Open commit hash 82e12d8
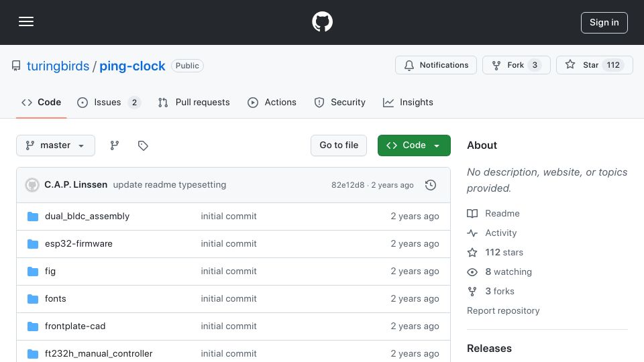 click(348, 185)
